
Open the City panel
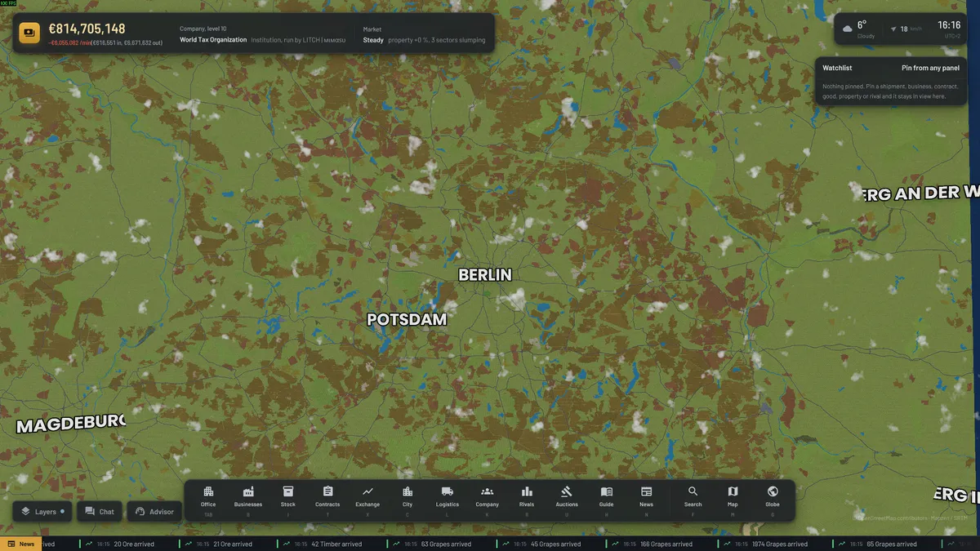408,500
